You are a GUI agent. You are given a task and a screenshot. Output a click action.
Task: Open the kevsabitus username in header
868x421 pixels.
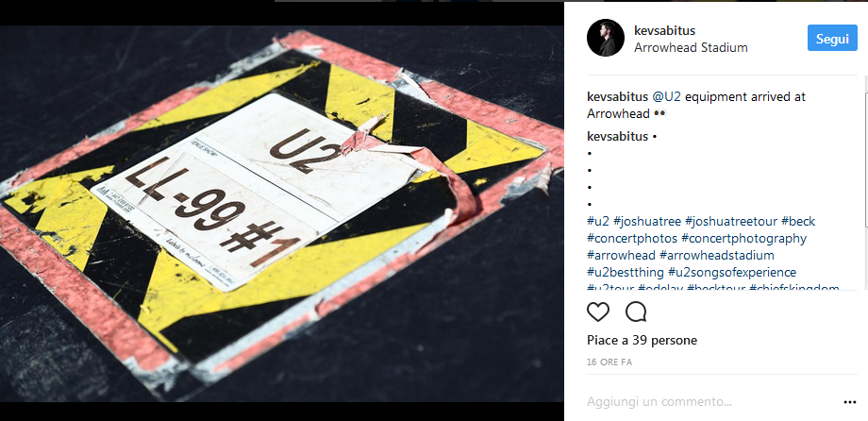click(664, 30)
